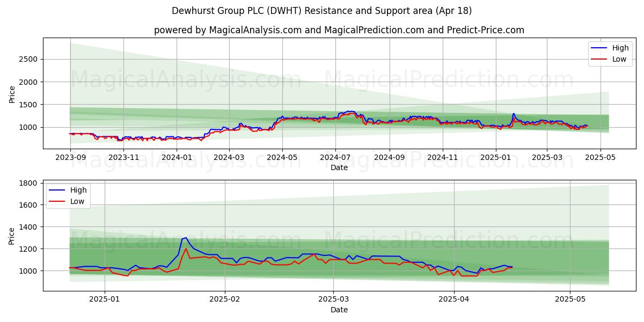
Task: Click the top chart '2024-05' date label
Action: (282, 157)
